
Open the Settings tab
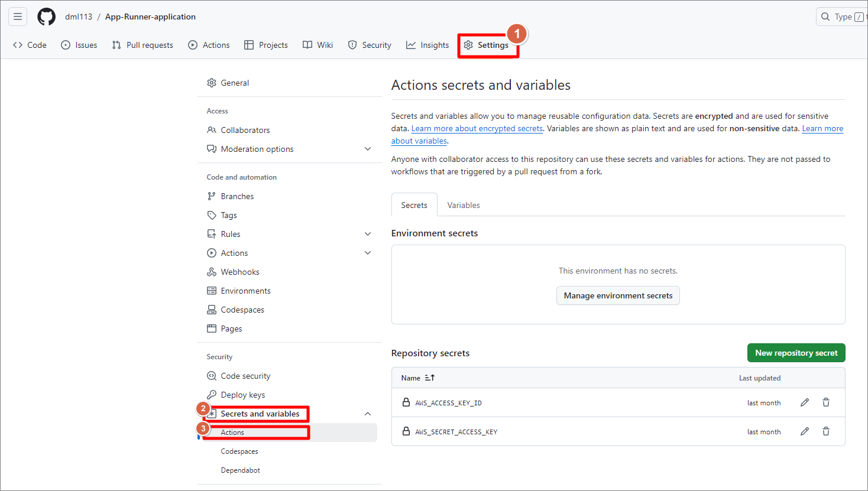(x=486, y=45)
